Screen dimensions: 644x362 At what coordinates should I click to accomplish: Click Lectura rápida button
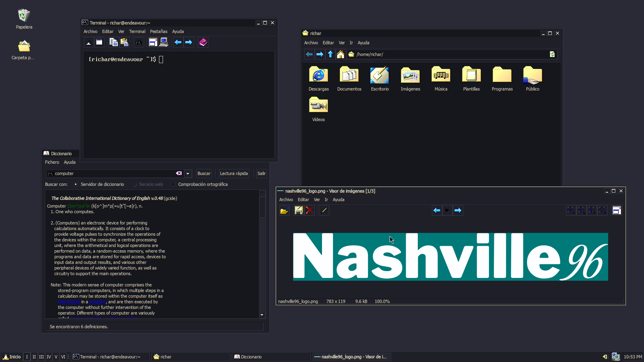[x=234, y=173]
